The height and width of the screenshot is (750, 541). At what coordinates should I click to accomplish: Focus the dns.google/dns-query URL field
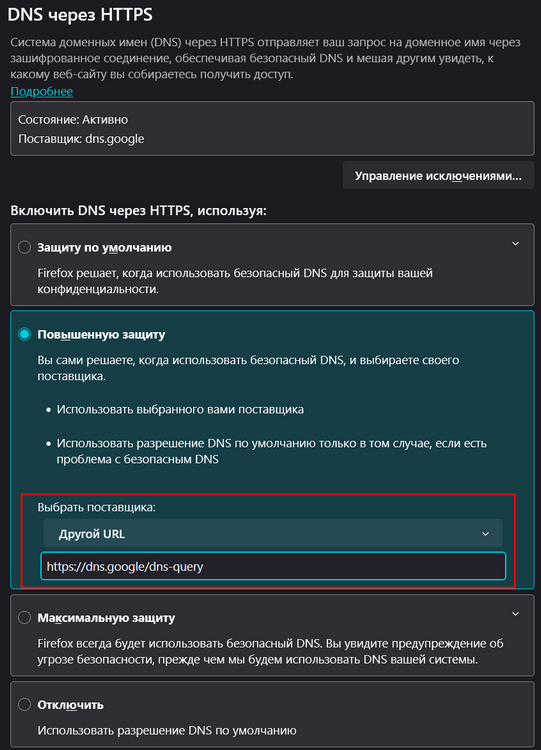coord(273,566)
